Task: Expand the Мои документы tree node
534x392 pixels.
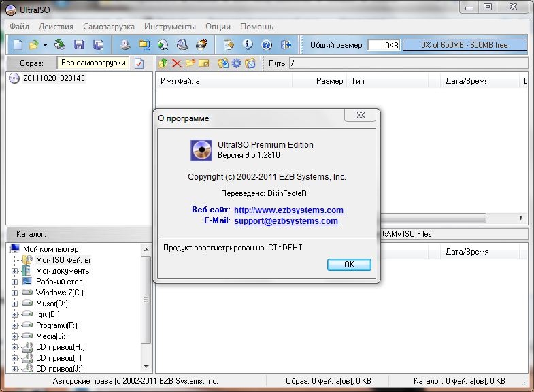Action: pyautogui.click(x=15, y=271)
